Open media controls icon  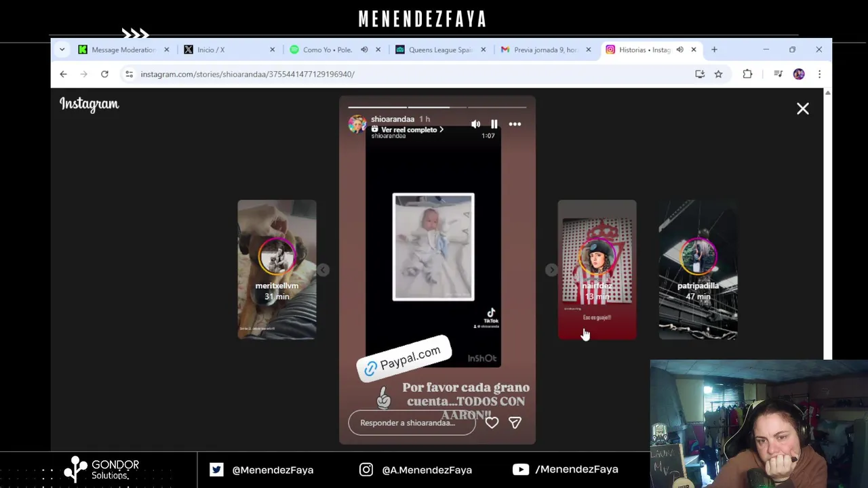click(x=778, y=74)
